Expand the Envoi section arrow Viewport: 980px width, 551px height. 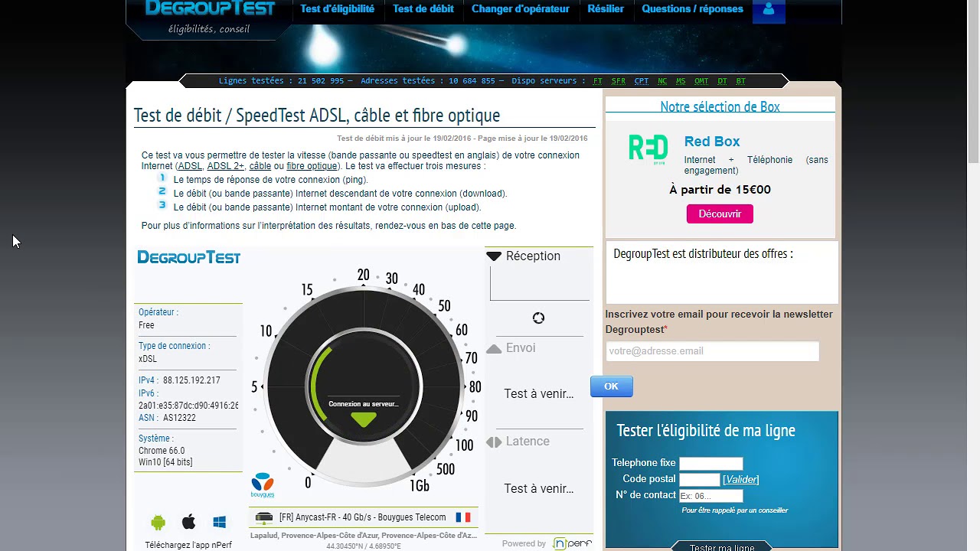click(494, 348)
